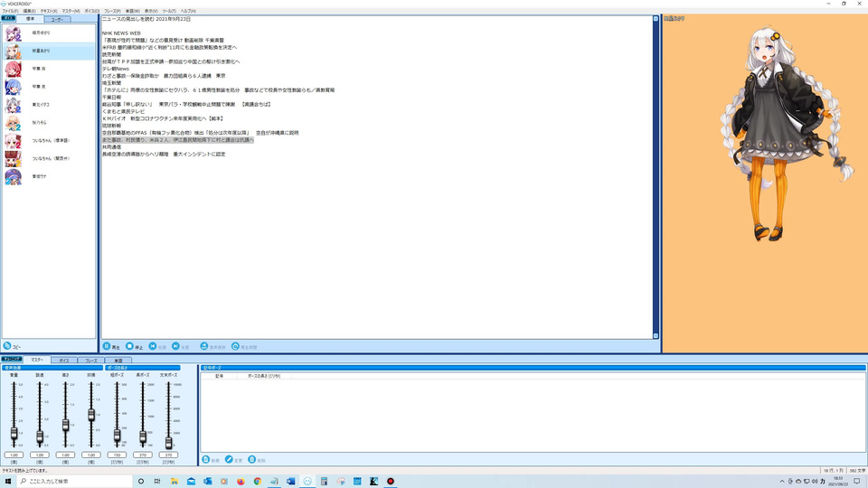Click the 話速 value input field
Image resolution: width=868 pixels, height=488 pixels.
click(40, 455)
